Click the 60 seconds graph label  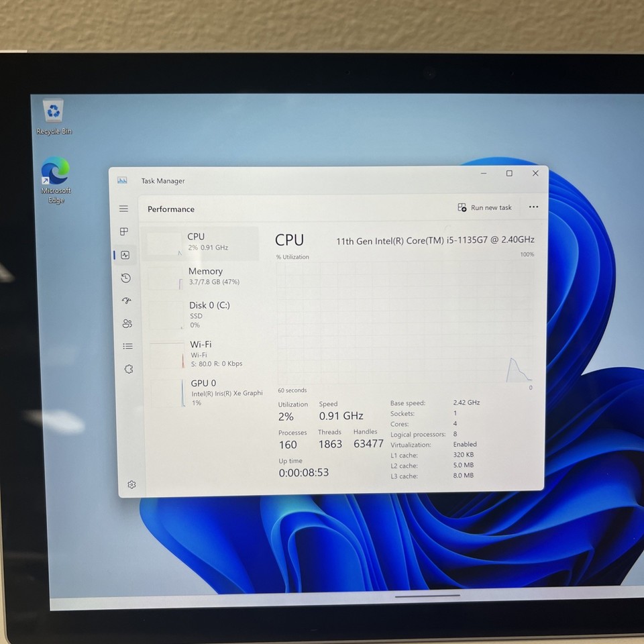click(292, 390)
